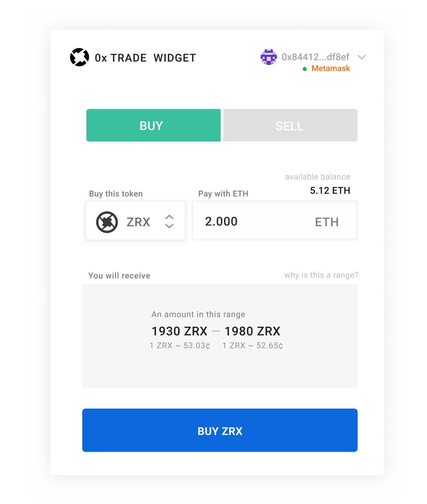Click the 5.12 ETH available balance
Viewport: 427px width, 504px height.
point(330,190)
